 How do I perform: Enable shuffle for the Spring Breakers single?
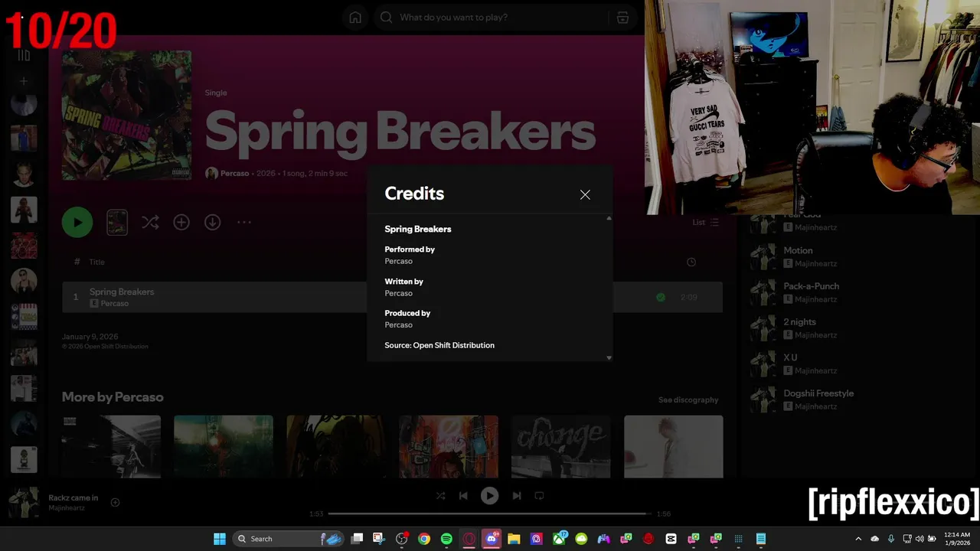pos(150,222)
